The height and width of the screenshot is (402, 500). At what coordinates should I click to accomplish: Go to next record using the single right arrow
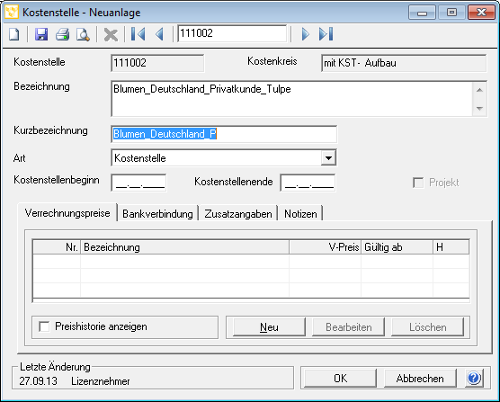[305, 34]
